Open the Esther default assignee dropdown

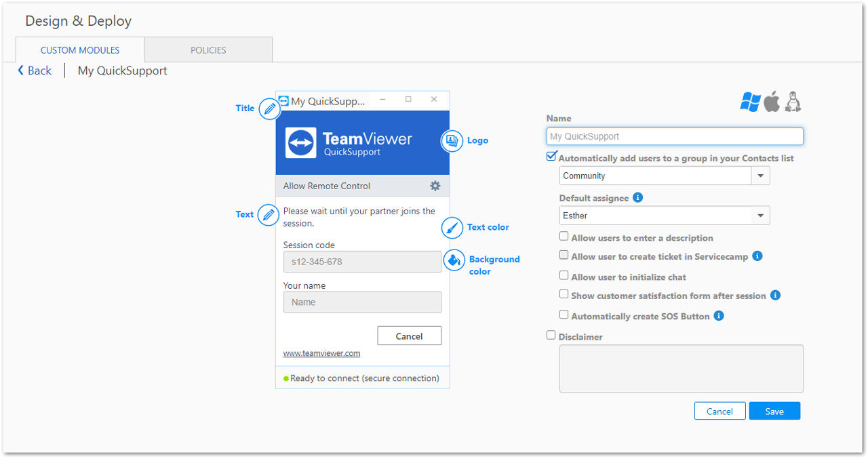point(760,216)
